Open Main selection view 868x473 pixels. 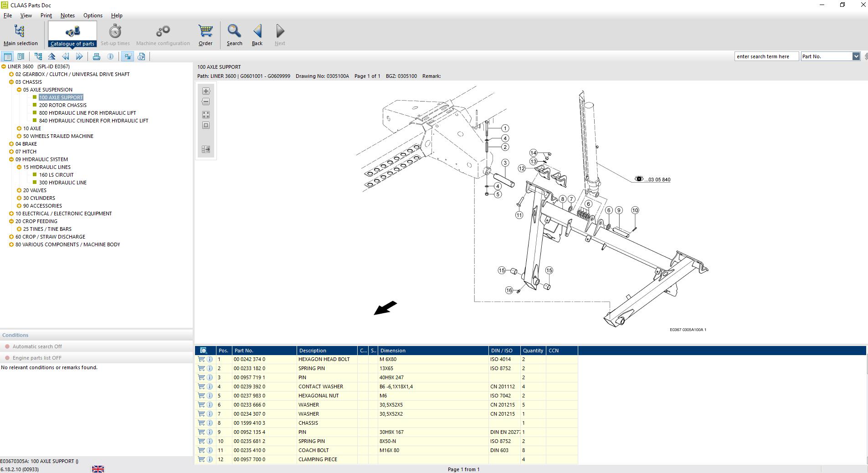tap(21, 35)
